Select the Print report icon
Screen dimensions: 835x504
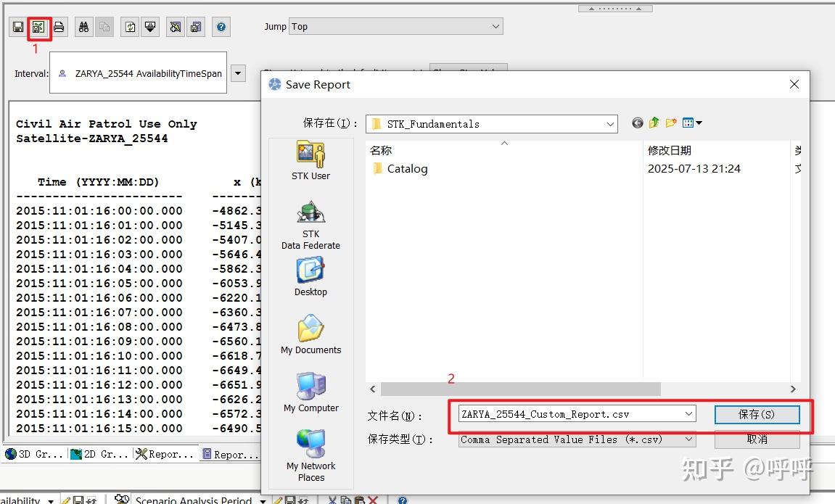(59, 26)
